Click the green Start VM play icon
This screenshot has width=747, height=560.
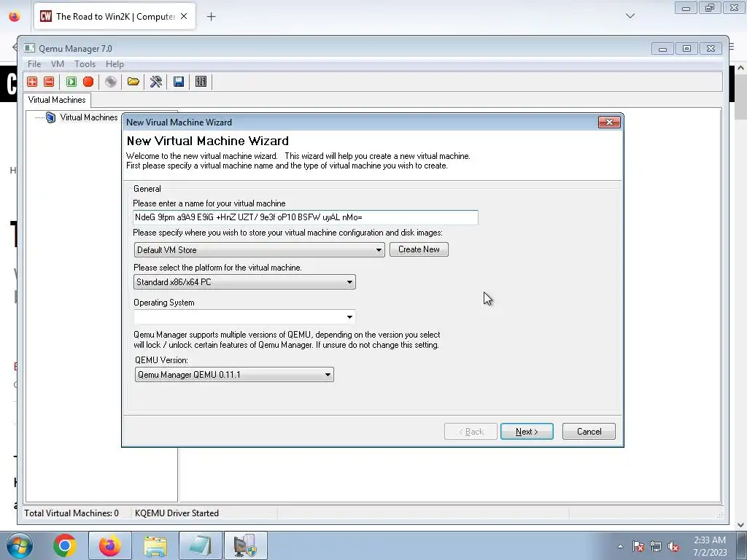click(71, 82)
